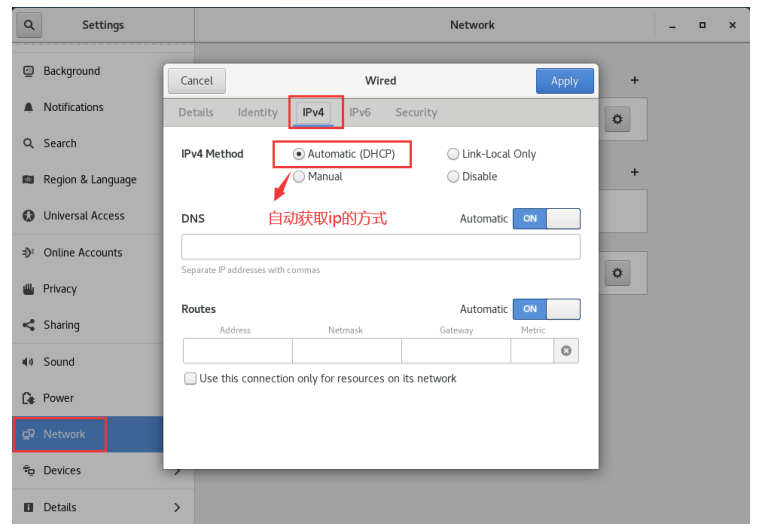Toggle Routes Automatic switch

546,309
